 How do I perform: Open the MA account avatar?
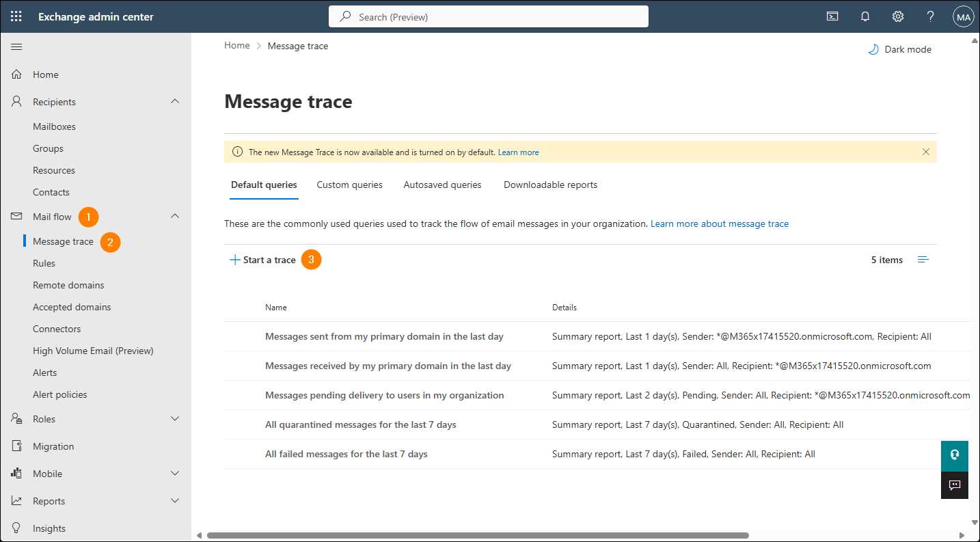pyautogui.click(x=963, y=16)
